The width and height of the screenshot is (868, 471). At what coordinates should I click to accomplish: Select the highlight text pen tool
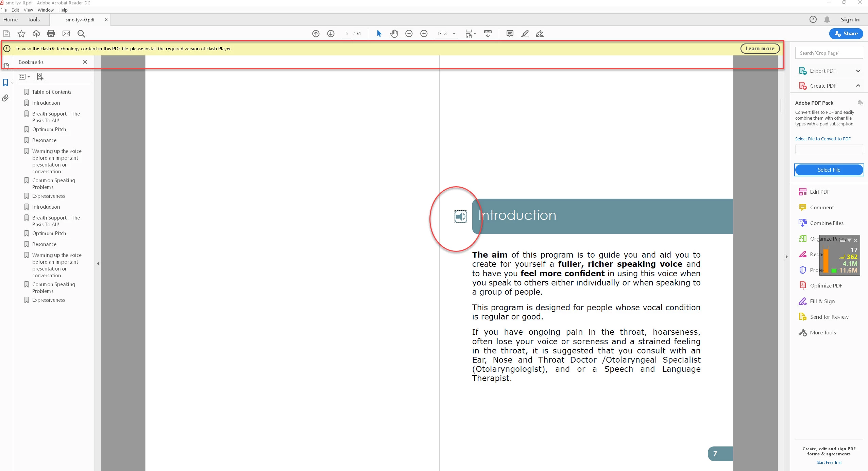525,34
